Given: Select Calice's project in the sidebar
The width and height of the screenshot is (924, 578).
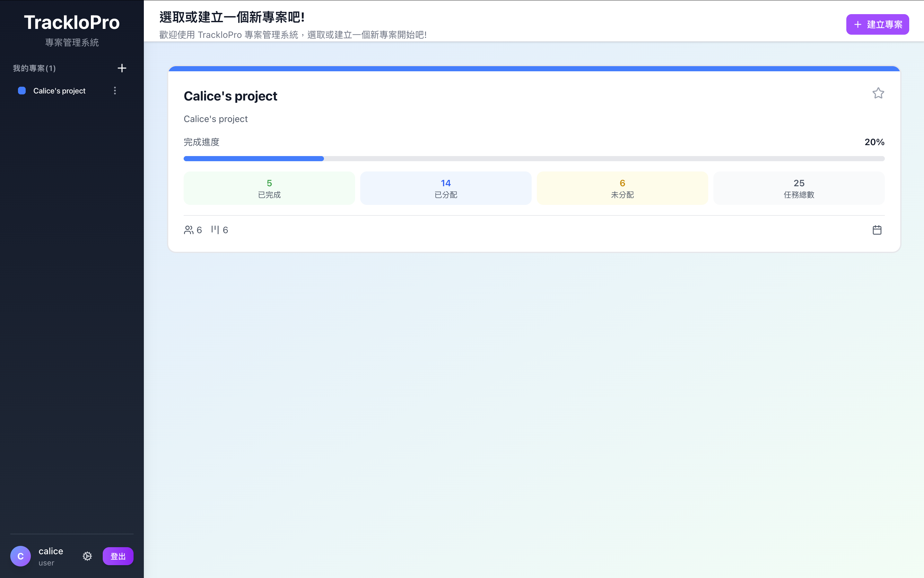Looking at the screenshot, I should click(59, 91).
